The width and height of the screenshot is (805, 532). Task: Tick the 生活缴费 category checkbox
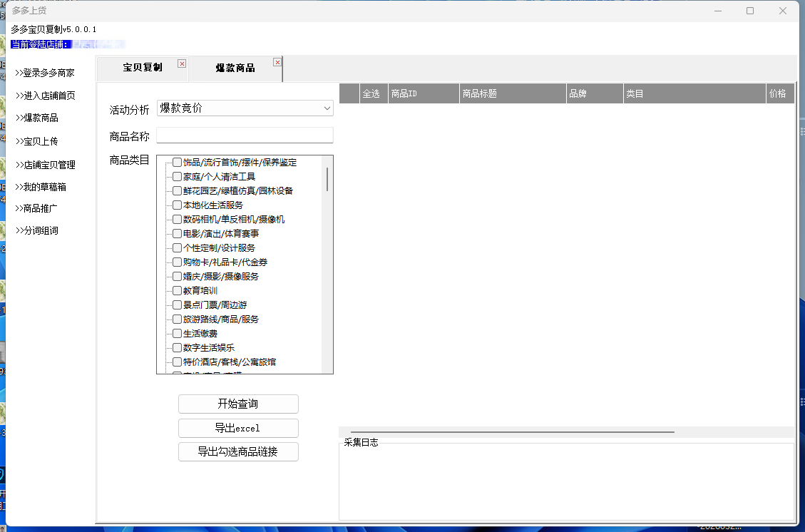[177, 334]
